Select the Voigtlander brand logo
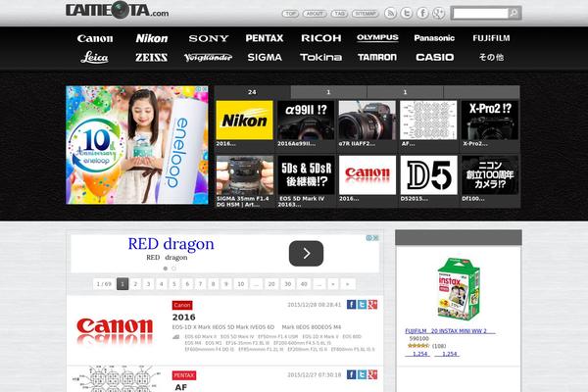The width and height of the screenshot is (588, 392). 208,58
